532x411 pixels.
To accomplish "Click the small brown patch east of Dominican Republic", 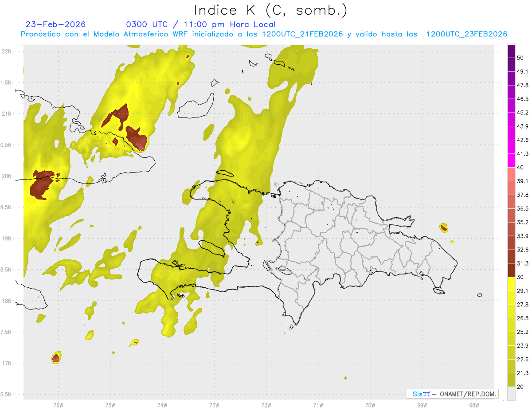I will click(443, 228).
